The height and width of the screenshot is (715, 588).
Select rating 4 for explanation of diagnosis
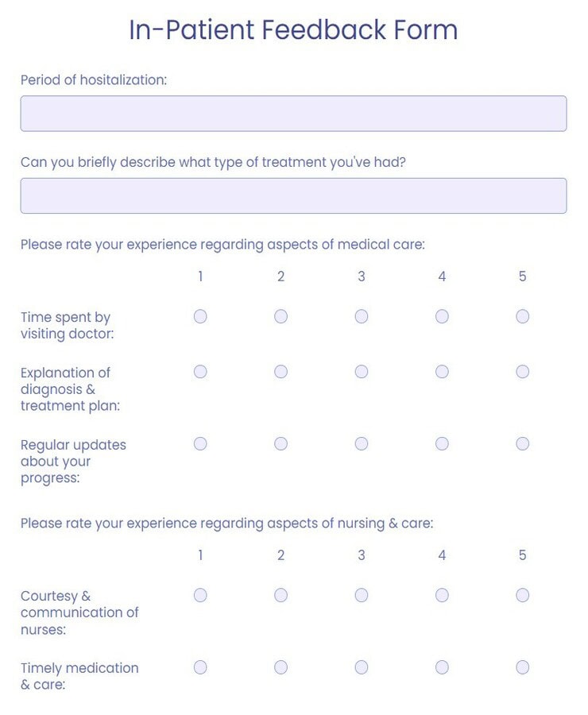442,372
